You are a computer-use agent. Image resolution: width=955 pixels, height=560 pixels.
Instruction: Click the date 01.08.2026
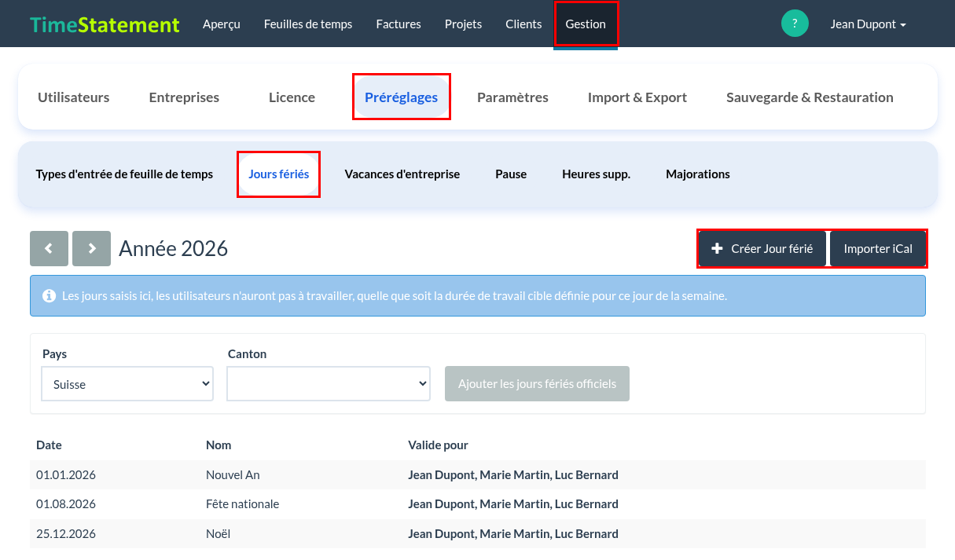tap(66, 504)
